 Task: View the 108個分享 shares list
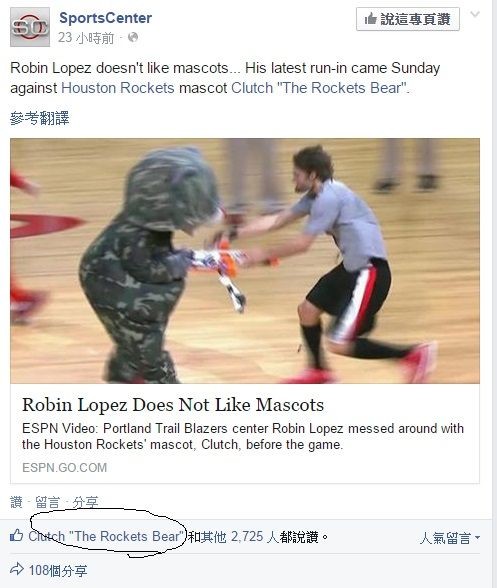pyautogui.click(x=58, y=571)
